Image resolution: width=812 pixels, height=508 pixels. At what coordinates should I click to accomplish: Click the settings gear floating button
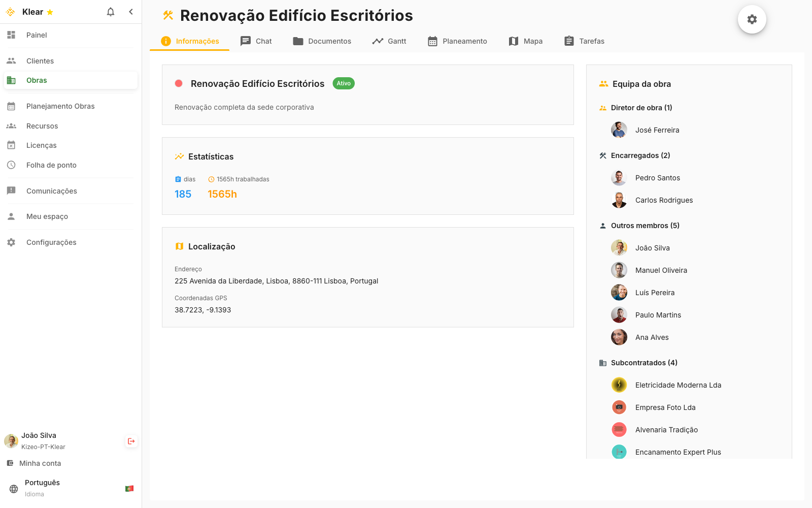[x=752, y=19]
